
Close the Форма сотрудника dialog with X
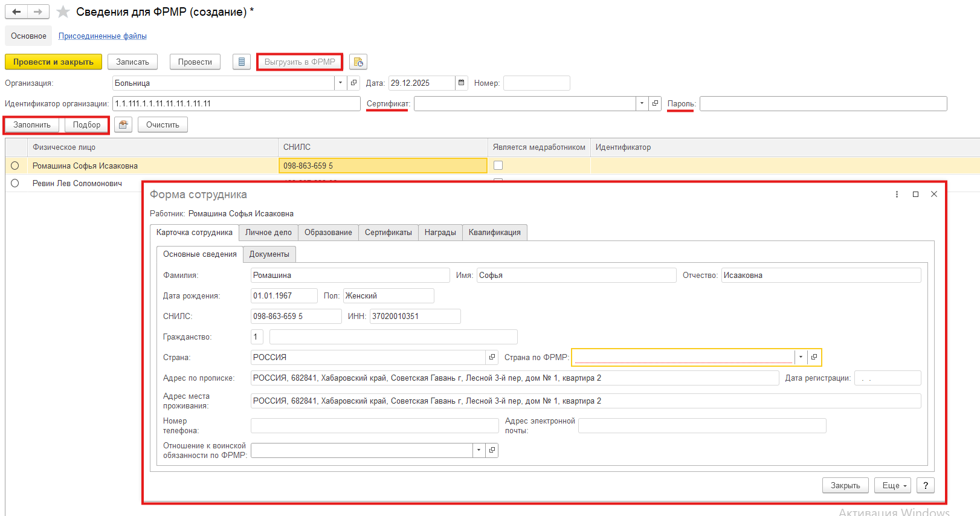(x=934, y=194)
